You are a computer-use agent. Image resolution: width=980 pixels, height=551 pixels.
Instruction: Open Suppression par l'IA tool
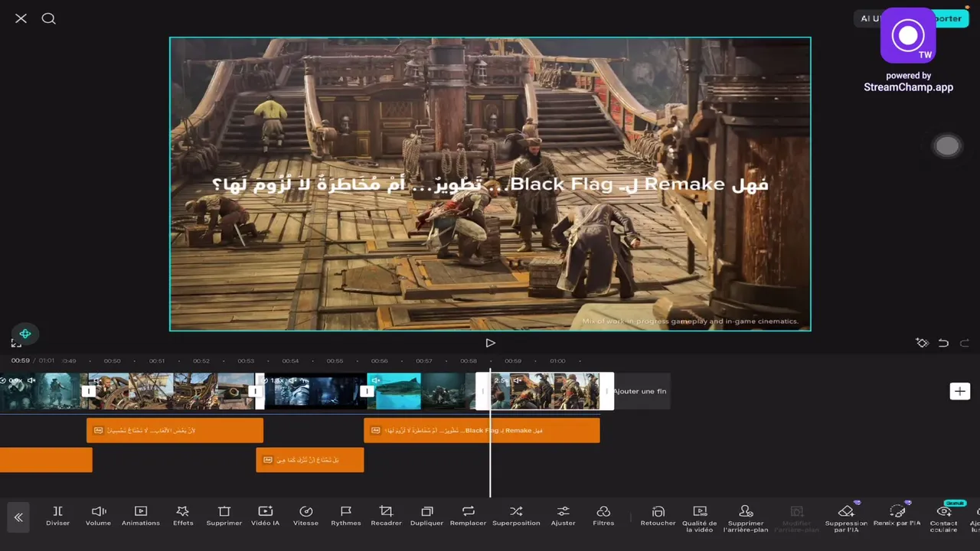point(846,519)
